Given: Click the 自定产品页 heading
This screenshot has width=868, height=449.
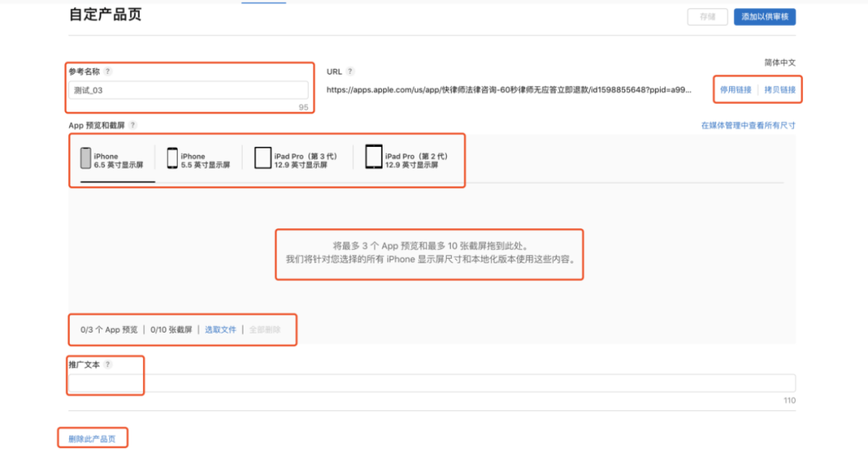Looking at the screenshot, I should click(105, 14).
